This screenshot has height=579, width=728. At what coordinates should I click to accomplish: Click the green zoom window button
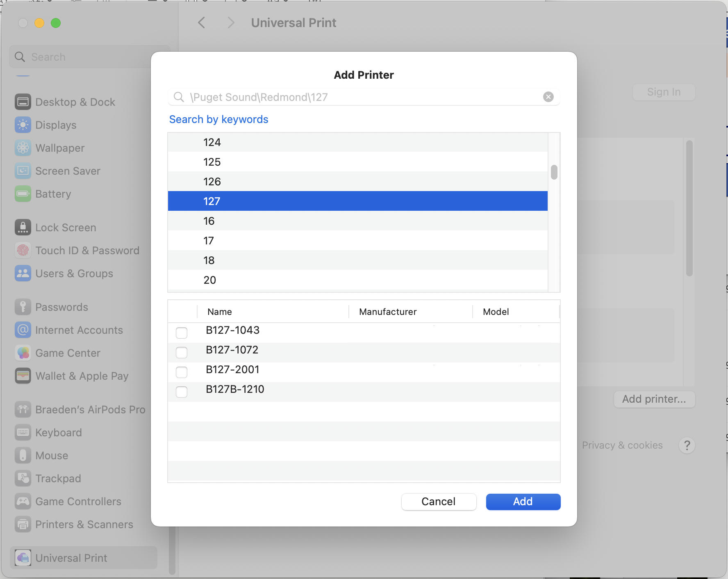point(56,23)
